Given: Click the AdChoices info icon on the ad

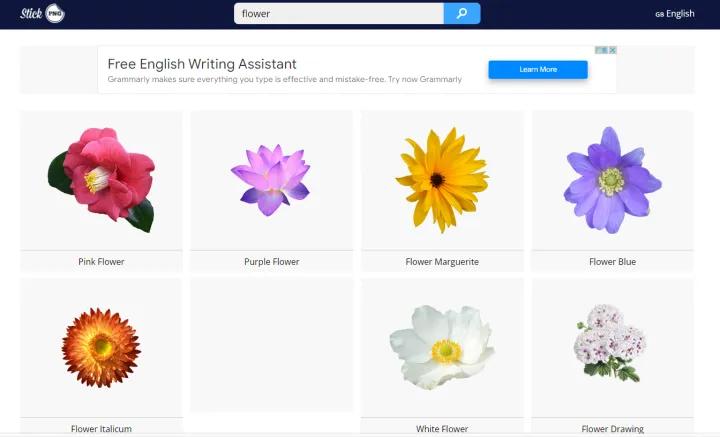Looking at the screenshot, I should coord(602,50).
